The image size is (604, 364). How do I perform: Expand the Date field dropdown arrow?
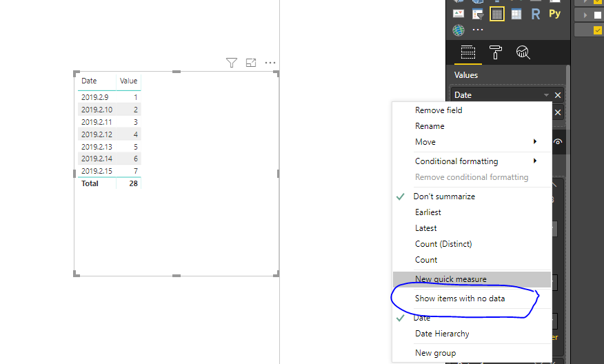tap(546, 95)
